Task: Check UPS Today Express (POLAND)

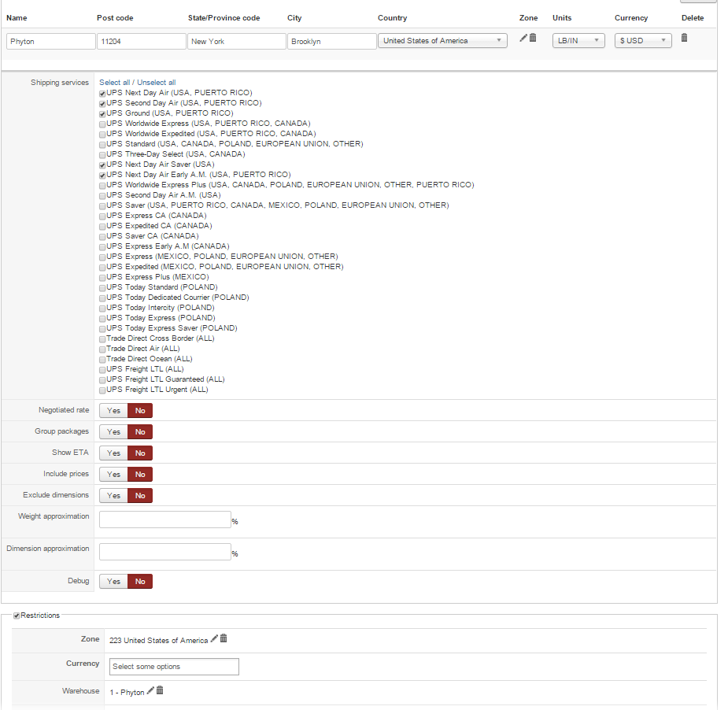Action: click(102, 319)
